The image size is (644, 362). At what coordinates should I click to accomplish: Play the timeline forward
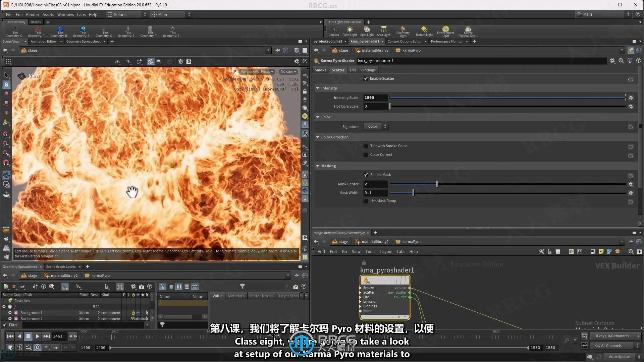pyautogui.click(x=37, y=336)
